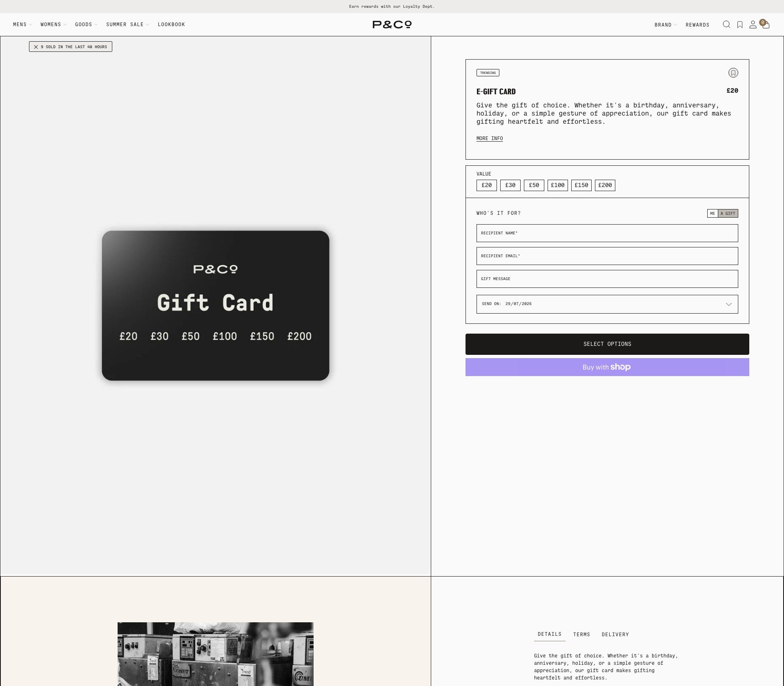The image size is (784, 686).
Task: Click the P&Co logo in header
Action: point(392,24)
